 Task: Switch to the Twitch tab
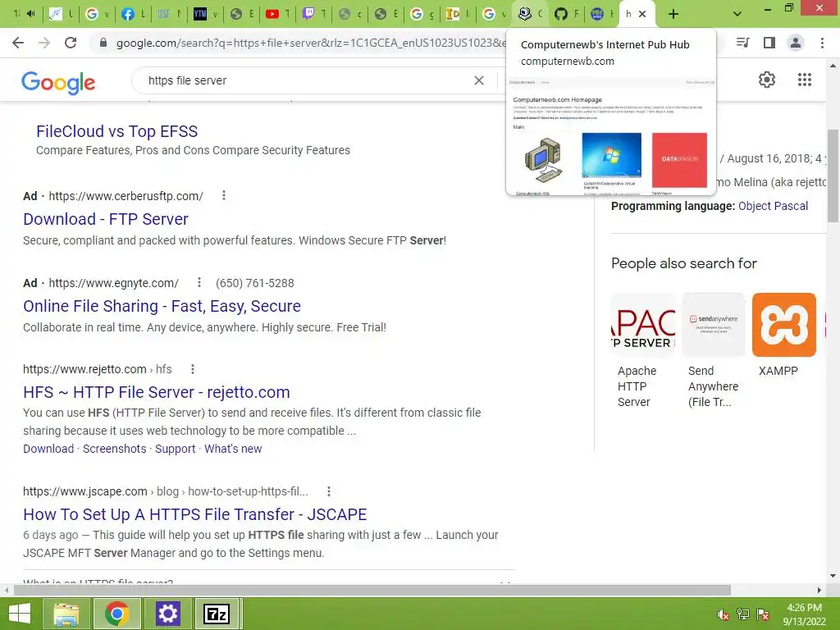pyautogui.click(x=314, y=15)
